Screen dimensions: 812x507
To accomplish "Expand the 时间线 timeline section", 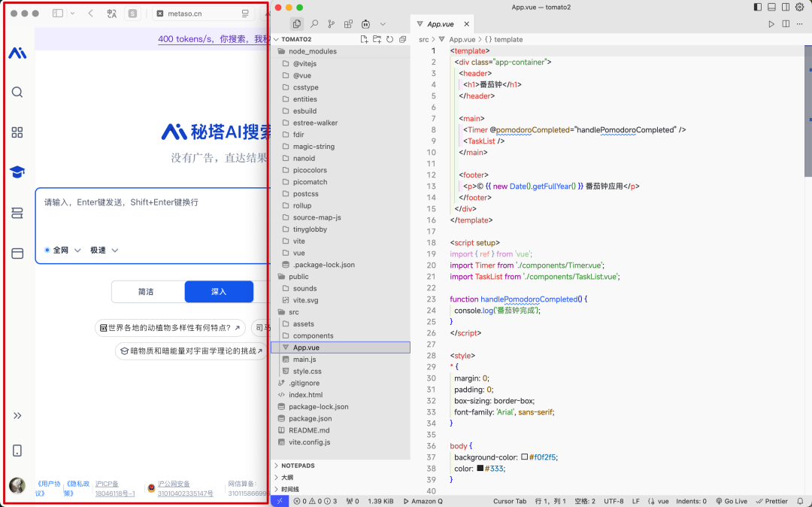I will [x=341, y=490].
